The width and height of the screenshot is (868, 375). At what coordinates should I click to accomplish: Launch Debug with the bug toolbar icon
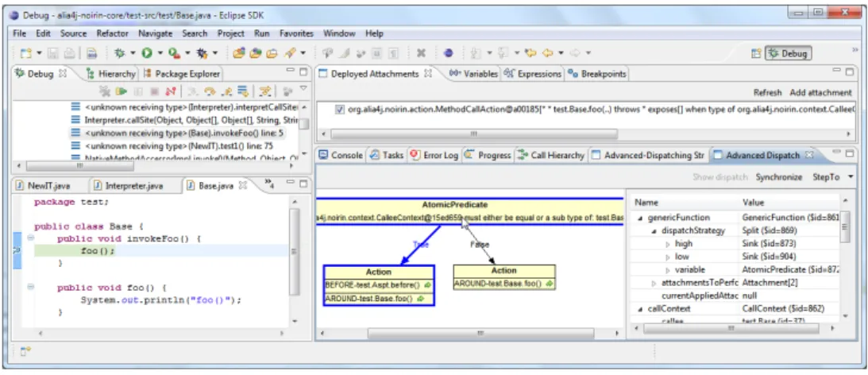(x=119, y=53)
